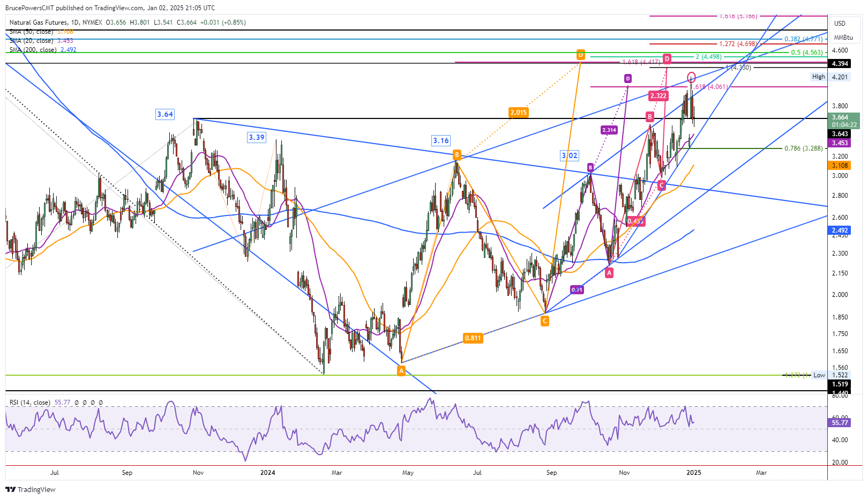Select the orange 2.015 ratio label
868x499 pixels.
point(519,113)
